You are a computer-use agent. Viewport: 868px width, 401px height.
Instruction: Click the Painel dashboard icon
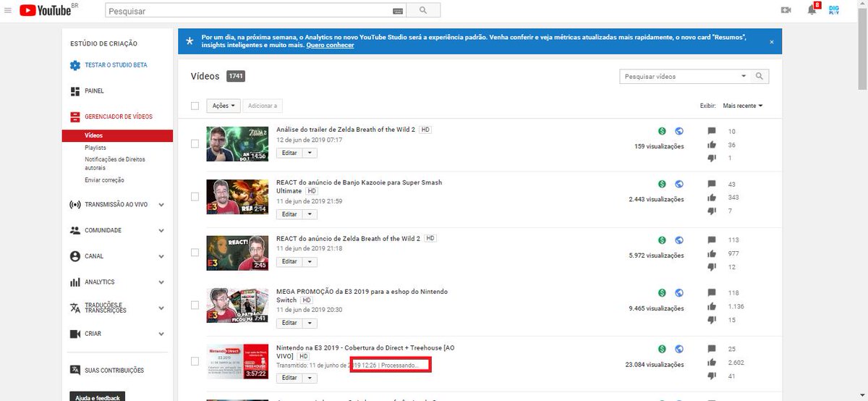(x=75, y=91)
